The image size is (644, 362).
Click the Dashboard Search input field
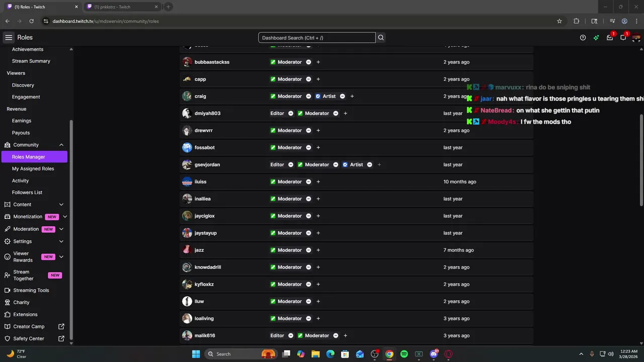317,38
